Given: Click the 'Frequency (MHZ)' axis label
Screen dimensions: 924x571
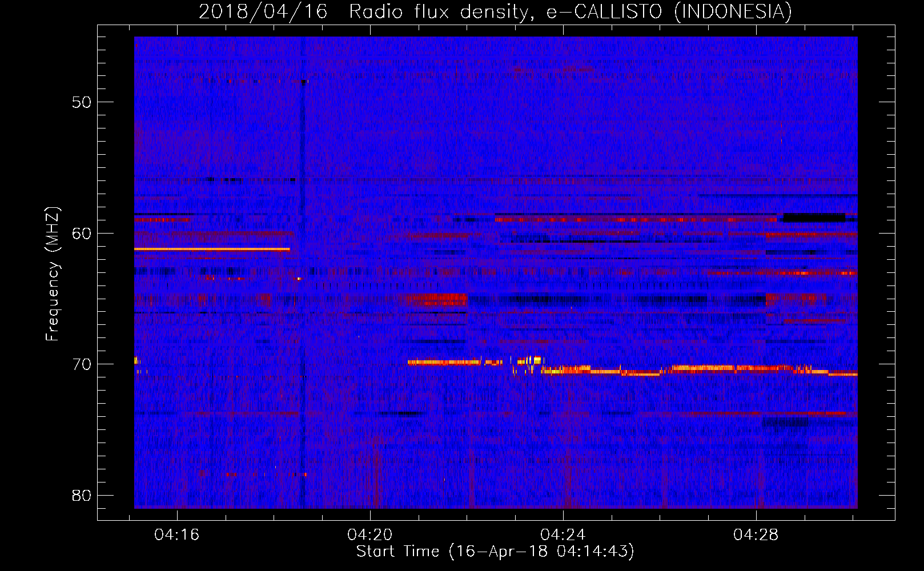Looking at the screenshot, I should click(x=53, y=274).
